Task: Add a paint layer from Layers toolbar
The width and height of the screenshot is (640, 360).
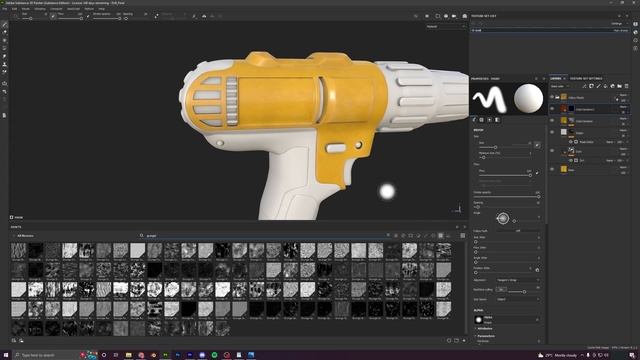Action: coord(598,86)
